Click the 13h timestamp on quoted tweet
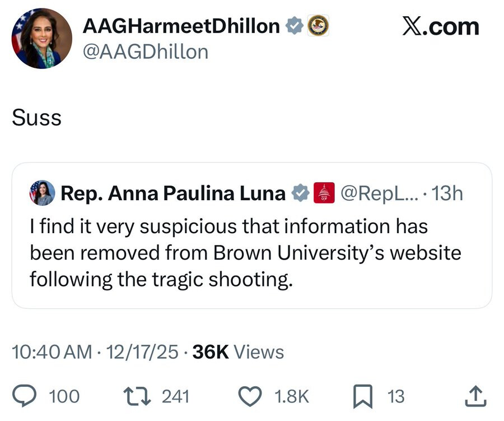The height and width of the screenshot is (421, 504). (x=448, y=193)
